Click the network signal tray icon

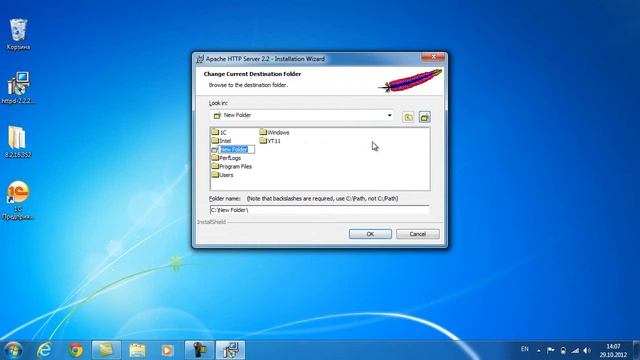click(x=575, y=350)
